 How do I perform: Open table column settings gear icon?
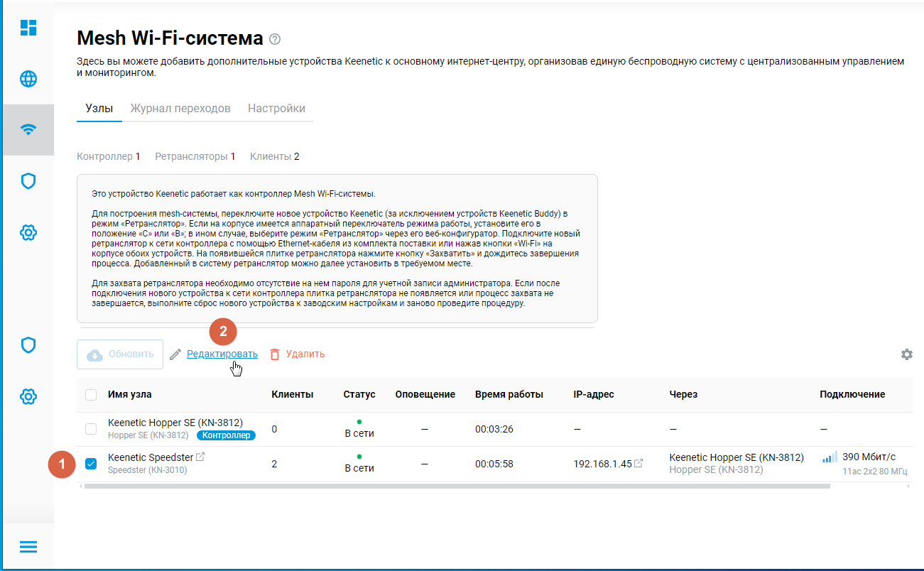[907, 354]
